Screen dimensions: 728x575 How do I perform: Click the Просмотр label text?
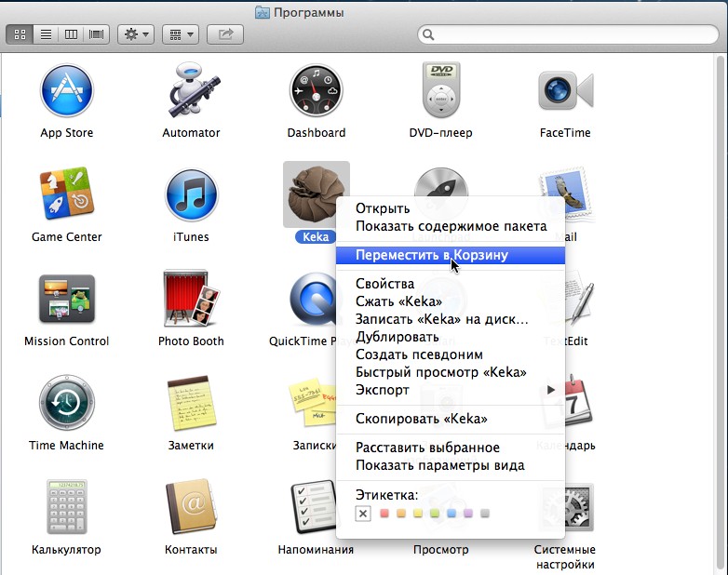pos(441,550)
